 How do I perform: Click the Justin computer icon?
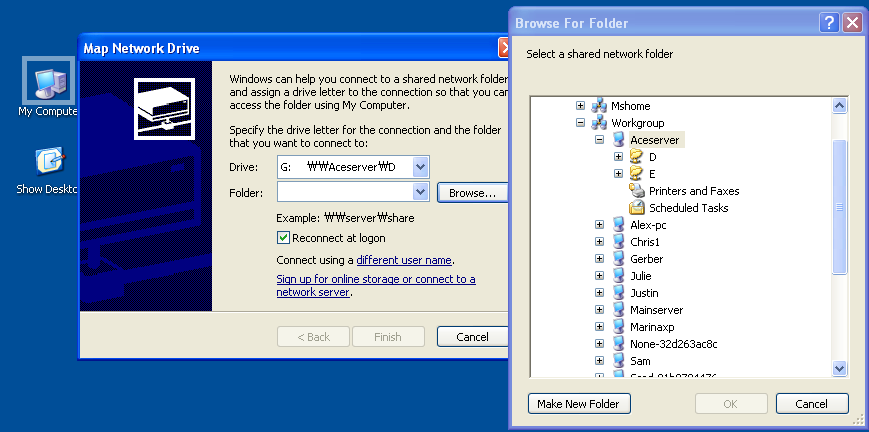pyautogui.click(x=618, y=293)
